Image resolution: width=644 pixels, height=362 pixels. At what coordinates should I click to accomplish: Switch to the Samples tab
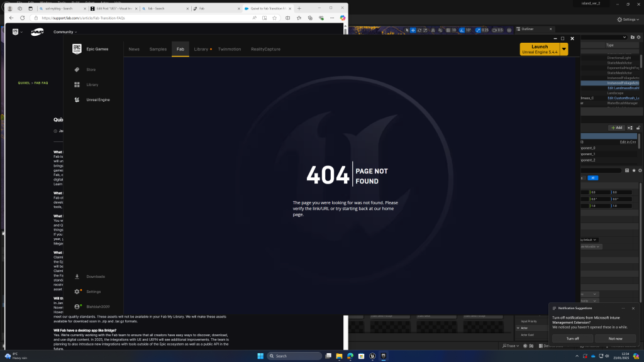(x=158, y=49)
